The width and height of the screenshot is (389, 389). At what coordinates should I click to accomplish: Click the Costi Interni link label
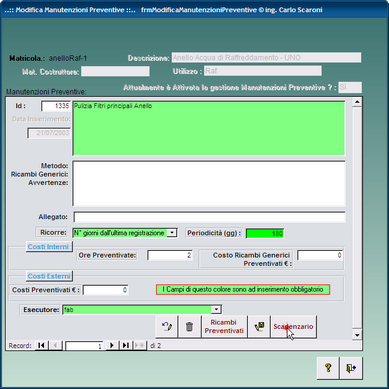click(x=49, y=247)
